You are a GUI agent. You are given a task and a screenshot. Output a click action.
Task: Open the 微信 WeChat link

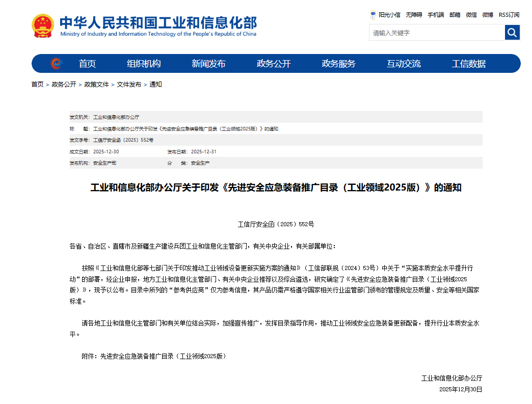pos(470,15)
